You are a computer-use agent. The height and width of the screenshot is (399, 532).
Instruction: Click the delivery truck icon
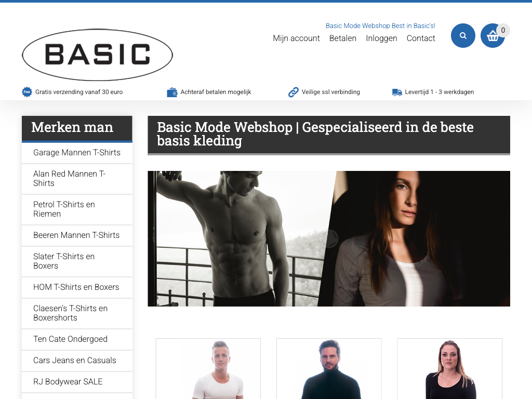397,92
